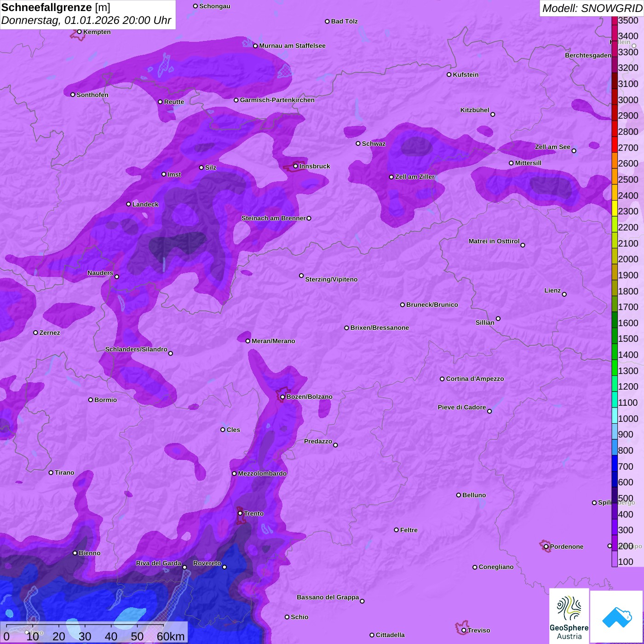Click the 'Feltre' label
This screenshot has height=644, width=644.
click(409, 530)
